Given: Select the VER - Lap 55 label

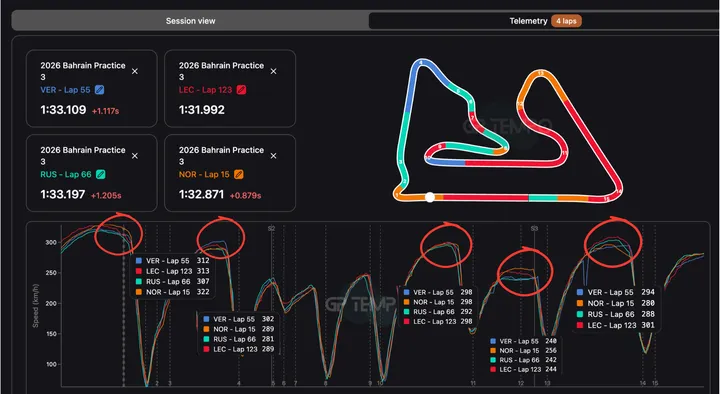Looking at the screenshot, I should pyautogui.click(x=65, y=90).
